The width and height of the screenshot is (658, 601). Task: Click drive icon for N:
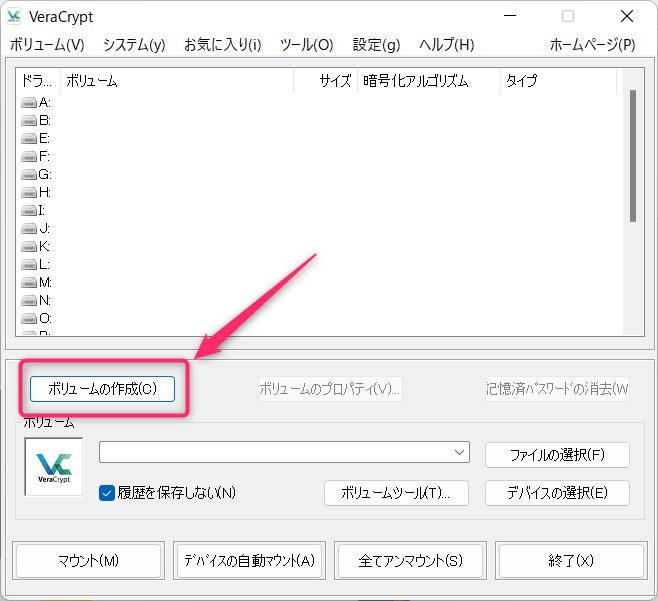pyautogui.click(x=29, y=300)
